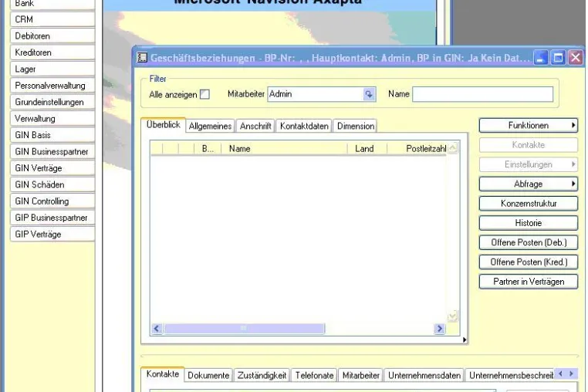Open the Unternehmensdaten tab
Screen dimensions: 588x392
point(424,375)
